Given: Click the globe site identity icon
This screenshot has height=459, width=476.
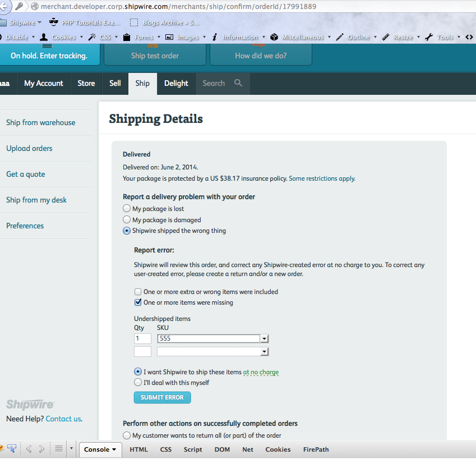Looking at the screenshot, I should pos(35,6).
